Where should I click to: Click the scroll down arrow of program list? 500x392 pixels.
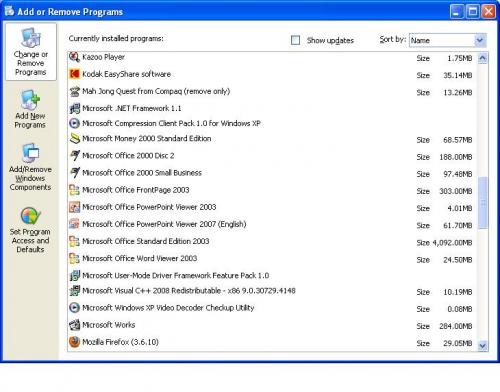[482, 346]
